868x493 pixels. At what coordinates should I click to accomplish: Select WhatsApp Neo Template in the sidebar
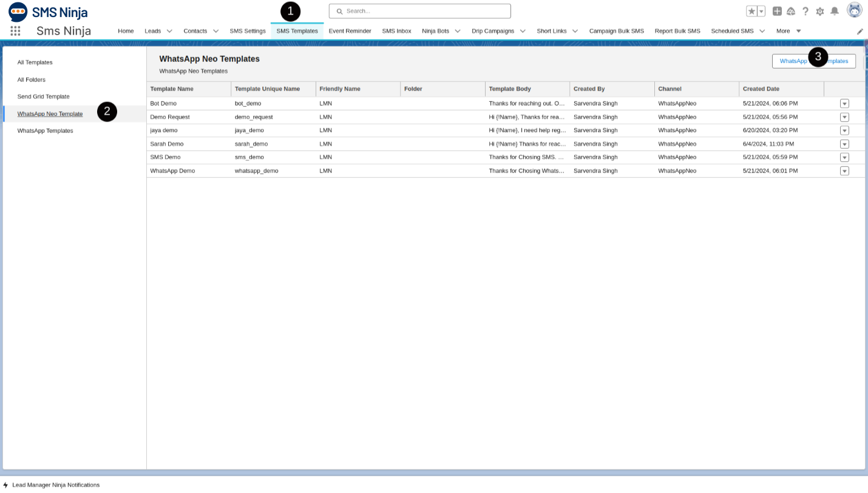click(50, 114)
